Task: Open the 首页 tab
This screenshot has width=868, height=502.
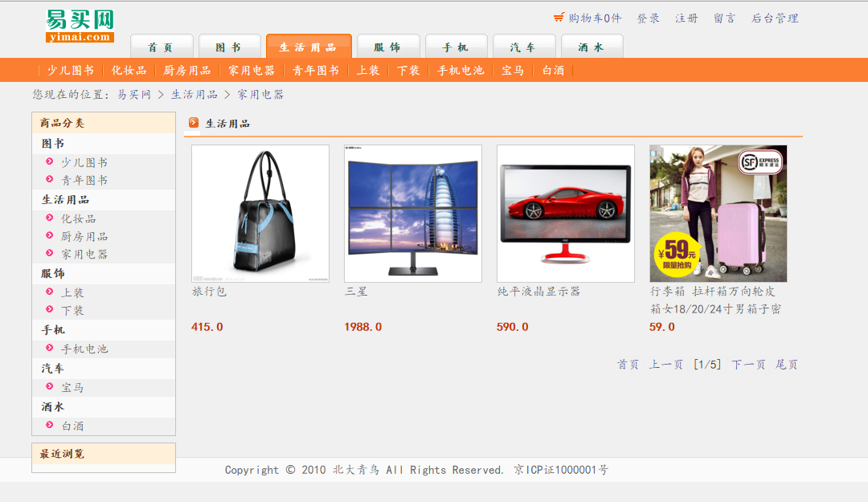Action: point(162,47)
